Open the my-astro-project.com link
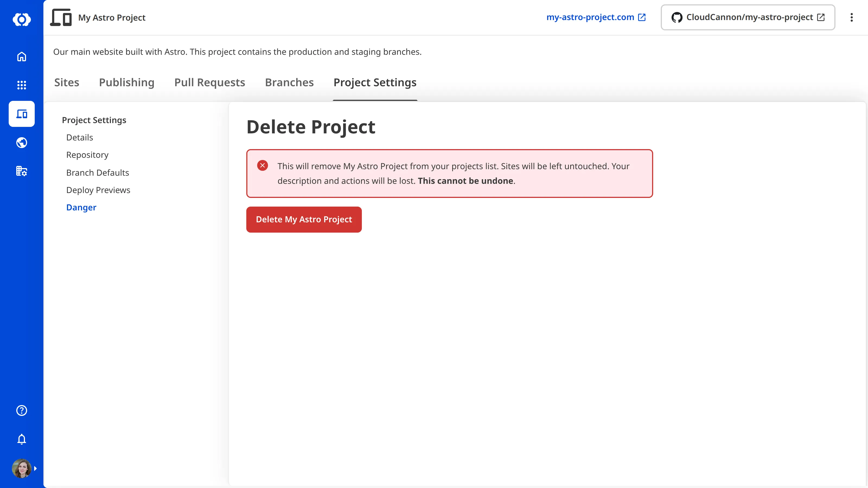The height and width of the screenshot is (488, 868). click(596, 17)
